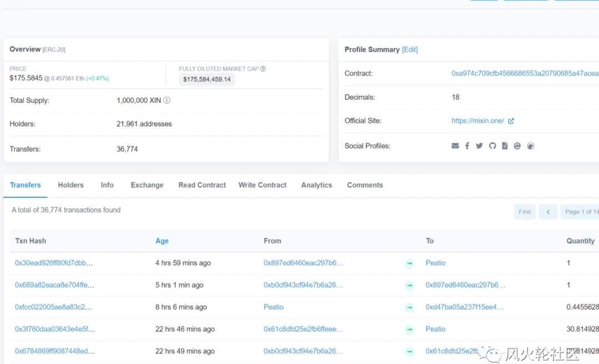Open the email social profile icon
This screenshot has width=599, height=364.
[x=455, y=146]
